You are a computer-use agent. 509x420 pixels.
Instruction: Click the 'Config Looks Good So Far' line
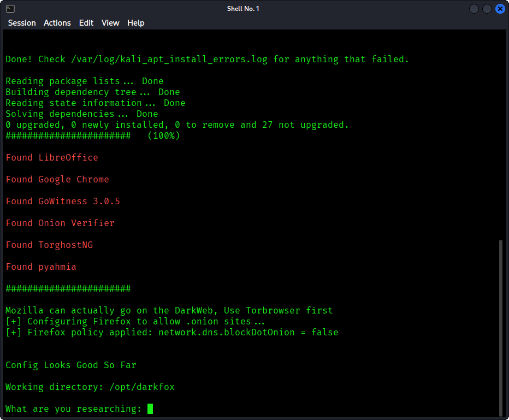71,365
